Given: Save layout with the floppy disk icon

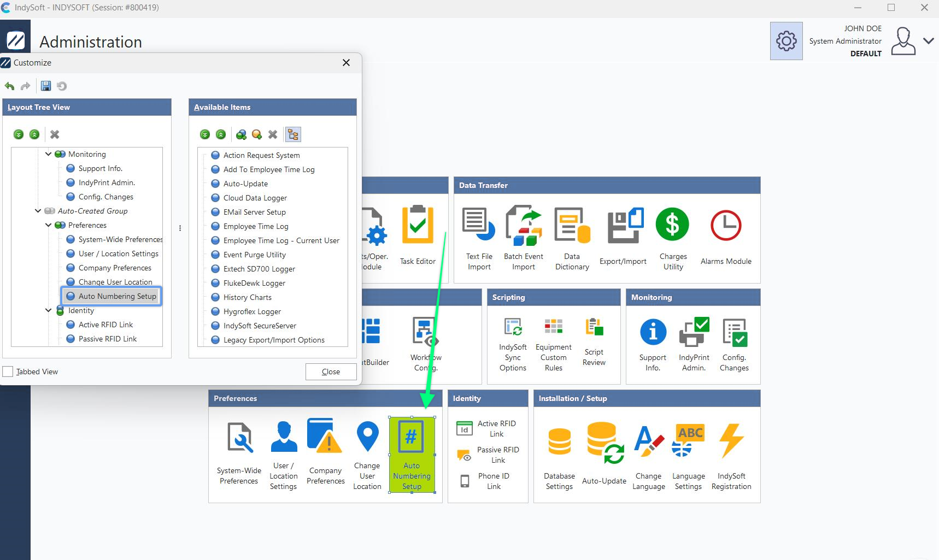Looking at the screenshot, I should coord(46,86).
